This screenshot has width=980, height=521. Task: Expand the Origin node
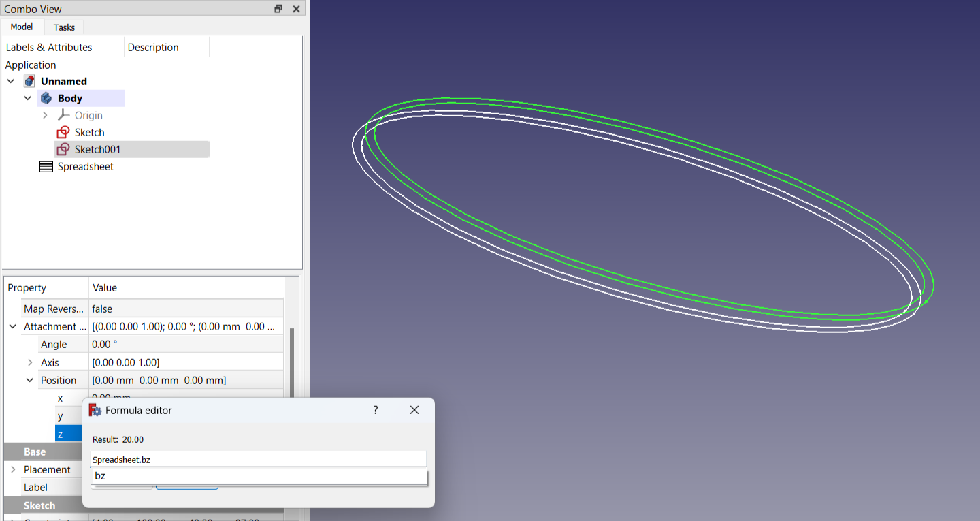[45, 115]
